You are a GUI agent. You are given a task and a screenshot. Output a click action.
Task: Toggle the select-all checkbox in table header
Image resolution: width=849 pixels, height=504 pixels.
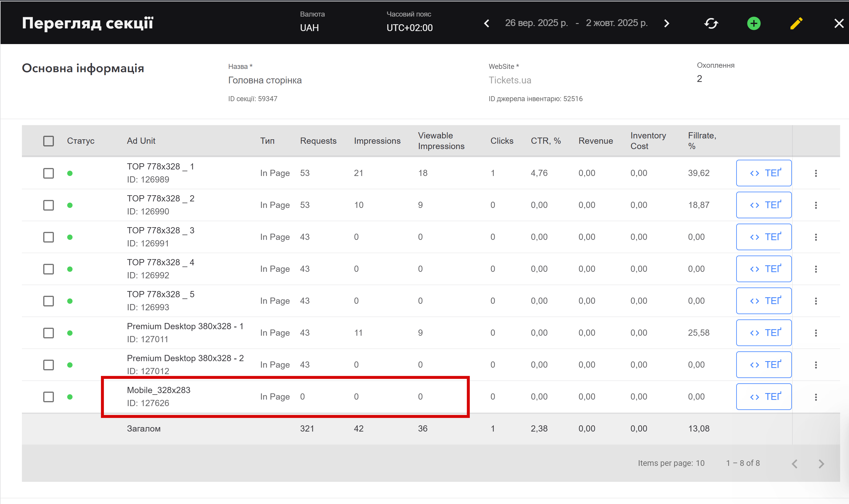49,141
